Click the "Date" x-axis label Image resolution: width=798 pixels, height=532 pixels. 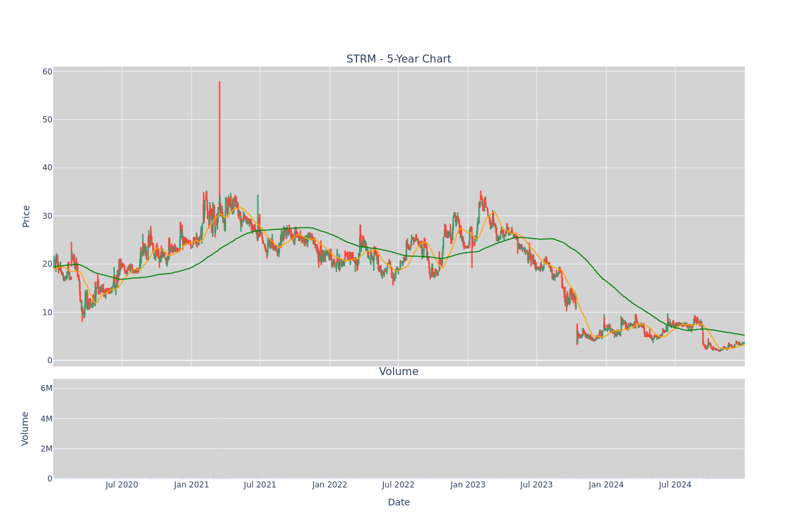point(399,502)
